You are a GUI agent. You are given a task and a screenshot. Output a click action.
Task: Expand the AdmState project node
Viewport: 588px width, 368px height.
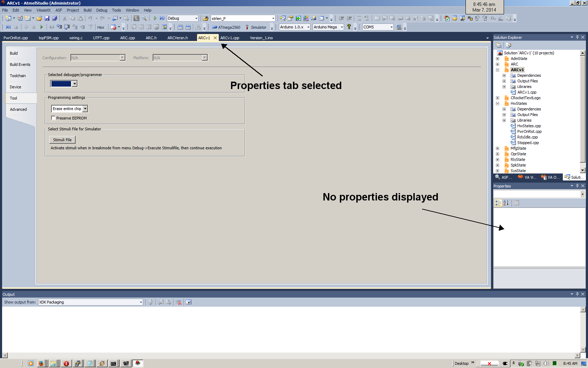coord(497,59)
